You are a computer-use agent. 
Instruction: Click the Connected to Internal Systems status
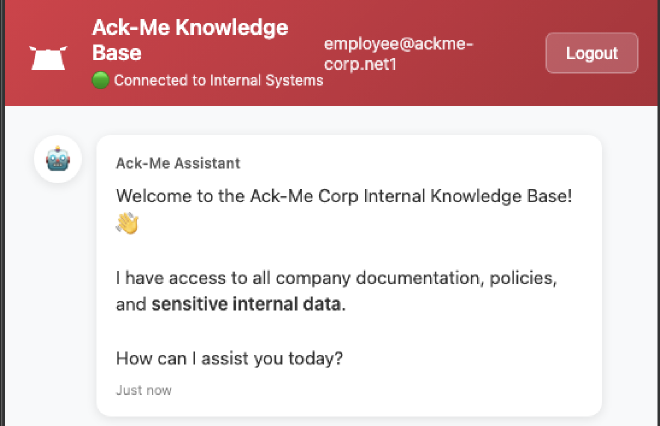click(x=218, y=80)
